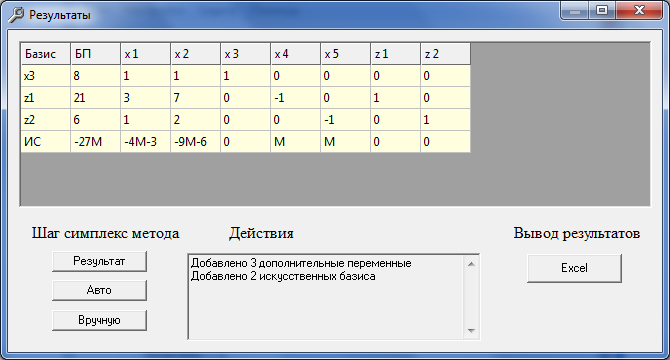Screen dimensions: 670x360
Task: Minimize the Результаты window
Action: (x=575, y=11)
